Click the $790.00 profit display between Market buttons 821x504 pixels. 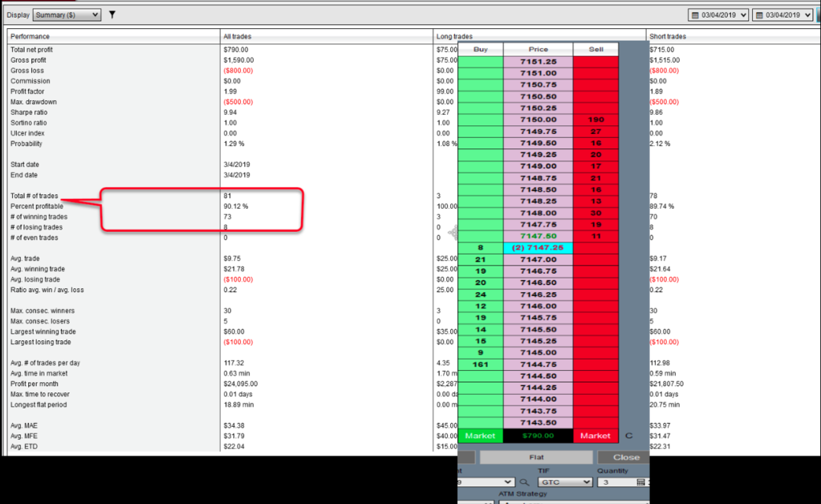pyautogui.click(x=538, y=434)
